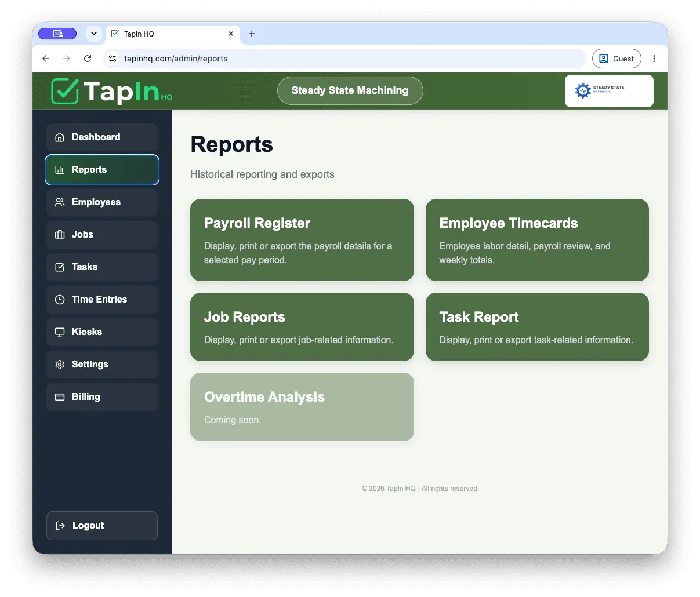Open the Dashboard menu item
This screenshot has height=597, width=700.
pos(102,137)
